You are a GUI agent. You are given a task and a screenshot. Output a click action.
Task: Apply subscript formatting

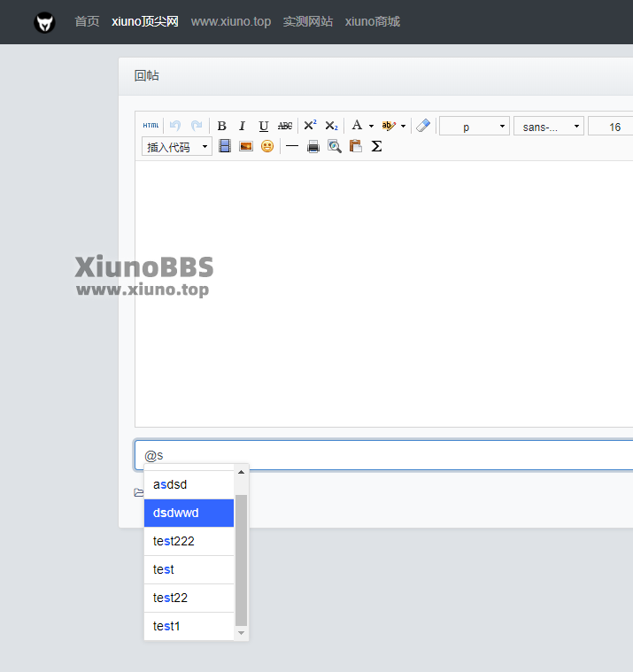click(331, 126)
